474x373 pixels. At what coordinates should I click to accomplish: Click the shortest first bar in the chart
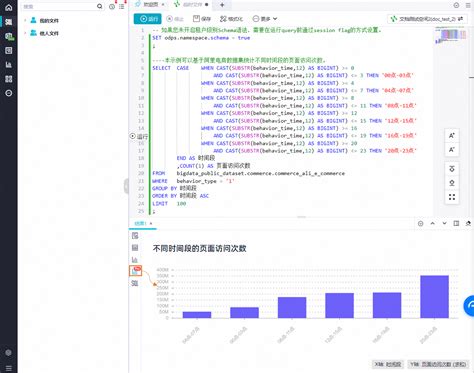click(197, 315)
